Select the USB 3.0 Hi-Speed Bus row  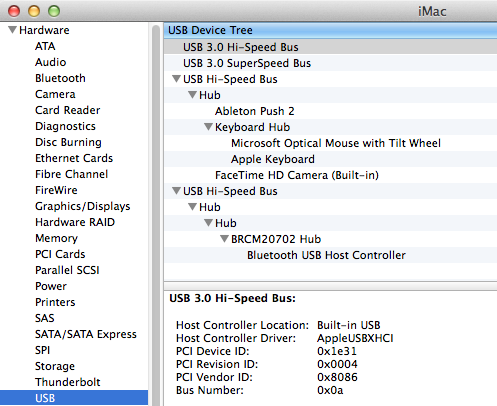330,47
